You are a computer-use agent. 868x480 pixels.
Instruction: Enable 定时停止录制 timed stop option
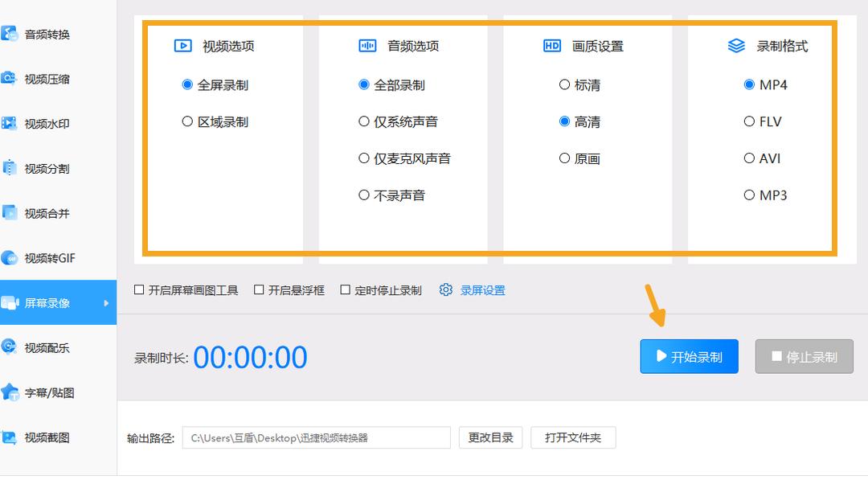click(346, 289)
